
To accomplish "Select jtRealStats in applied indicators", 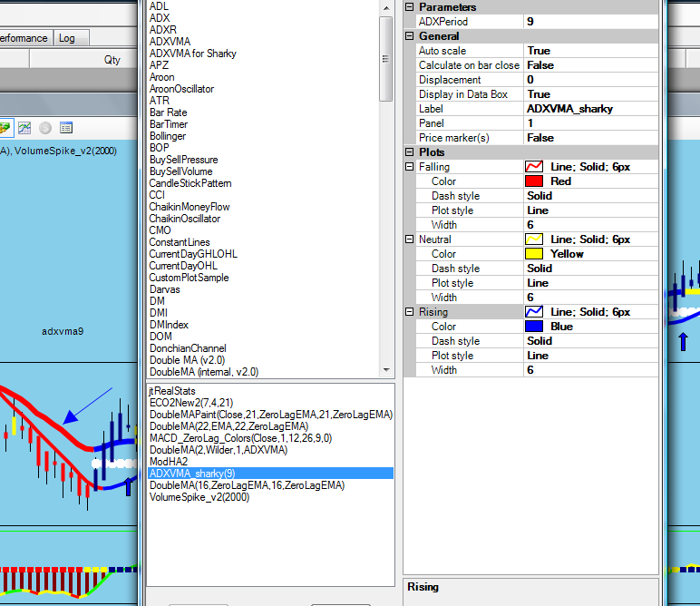I will (x=172, y=391).
